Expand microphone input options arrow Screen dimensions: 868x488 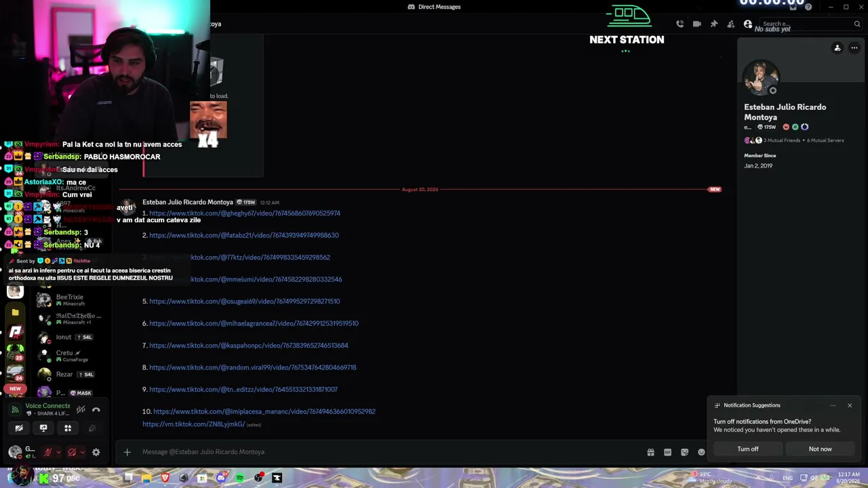[58, 452]
